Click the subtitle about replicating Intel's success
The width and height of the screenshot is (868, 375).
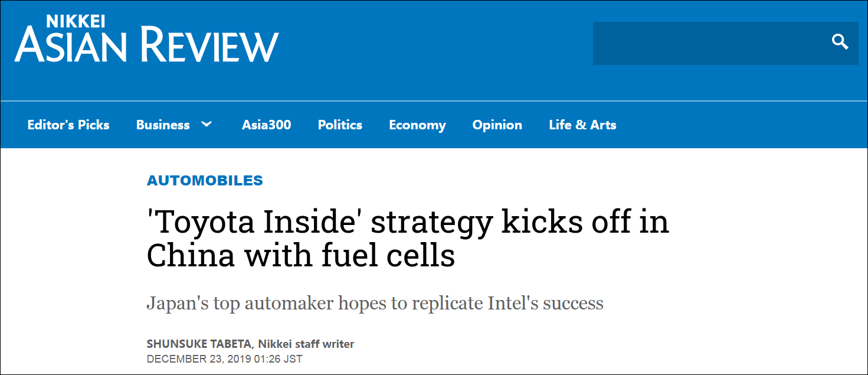point(375,304)
